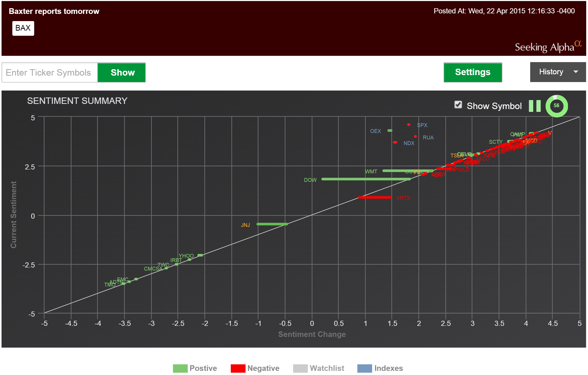Click the GILD ticker label
The width and height of the screenshot is (588, 375).
click(x=463, y=170)
